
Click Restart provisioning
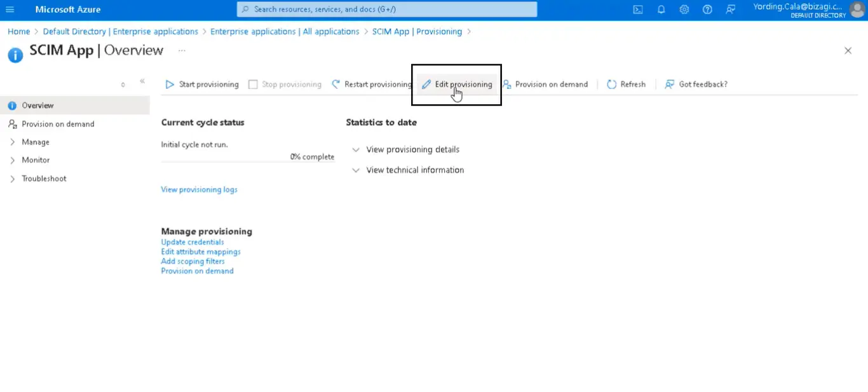(x=372, y=84)
